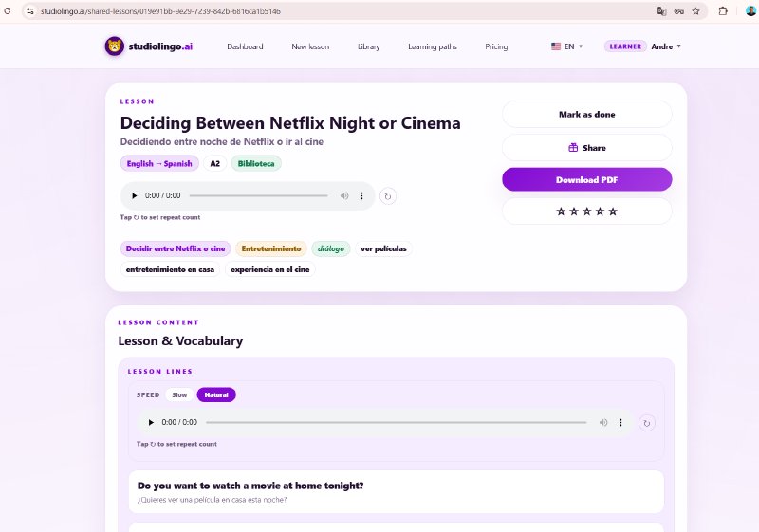This screenshot has width=759, height=532.
Task: Click the LEARNER badge
Action: (x=625, y=46)
